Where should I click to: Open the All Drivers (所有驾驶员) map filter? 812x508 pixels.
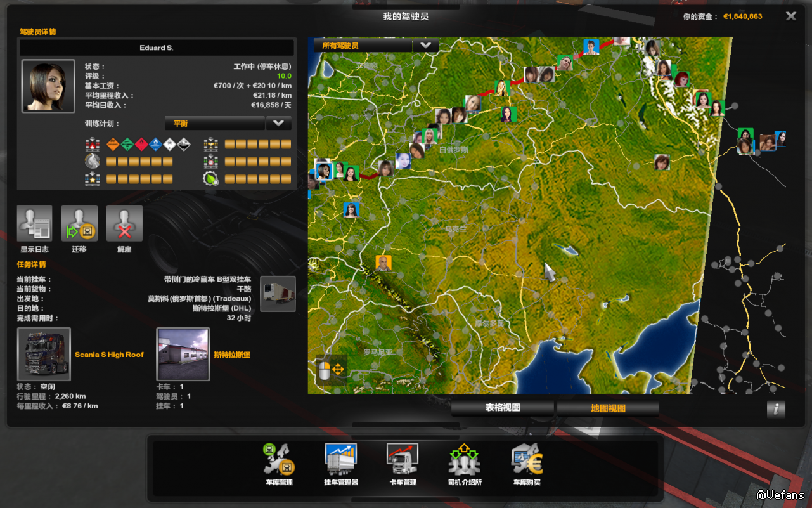tap(363, 46)
